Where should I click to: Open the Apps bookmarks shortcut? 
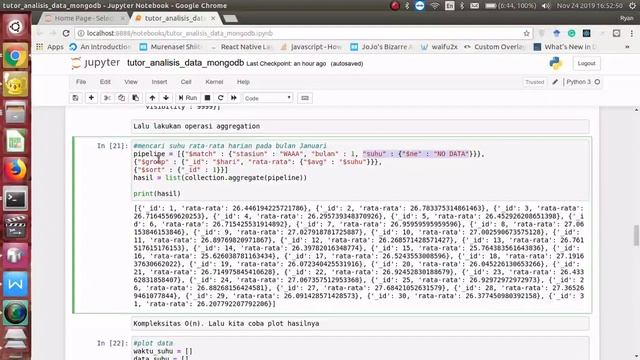click(x=50, y=47)
